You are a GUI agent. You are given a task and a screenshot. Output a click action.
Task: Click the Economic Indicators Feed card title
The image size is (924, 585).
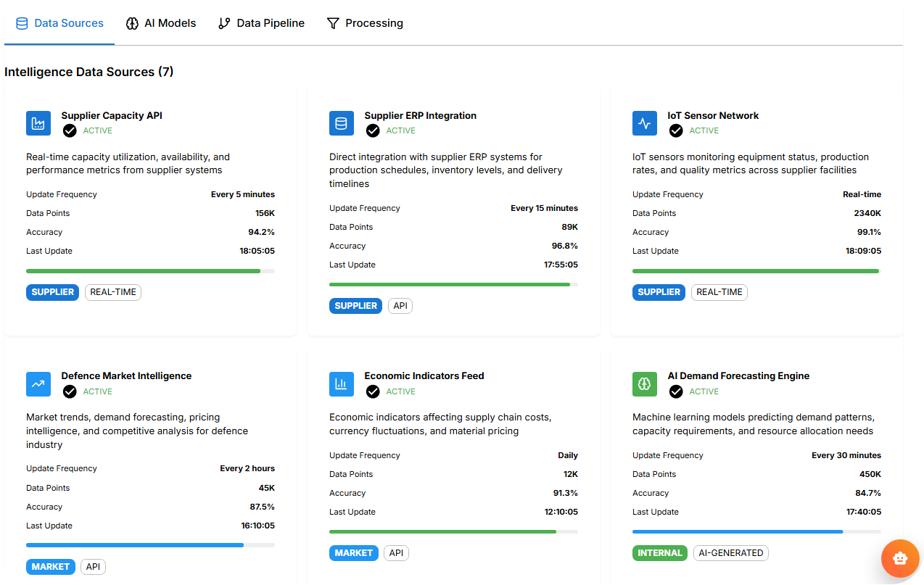coord(424,376)
